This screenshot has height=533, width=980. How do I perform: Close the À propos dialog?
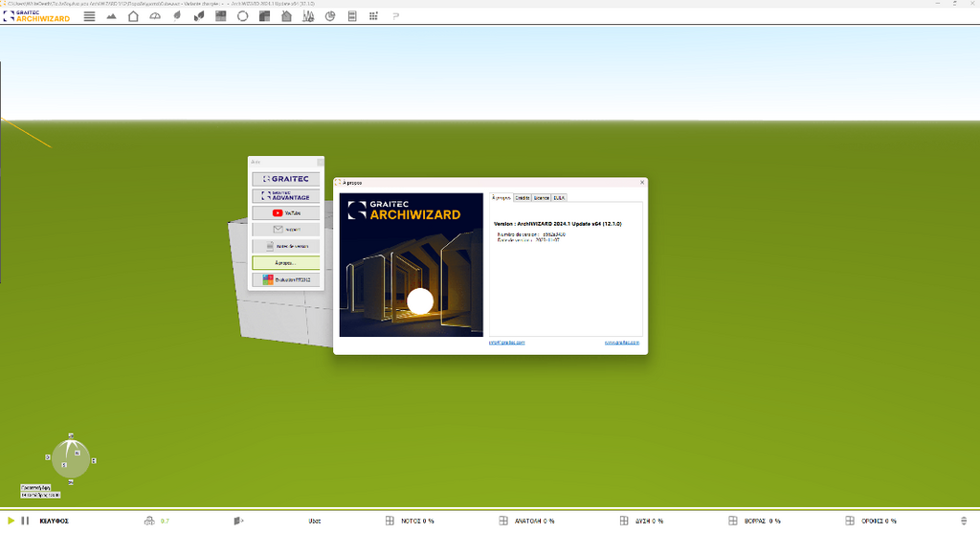pyautogui.click(x=642, y=183)
